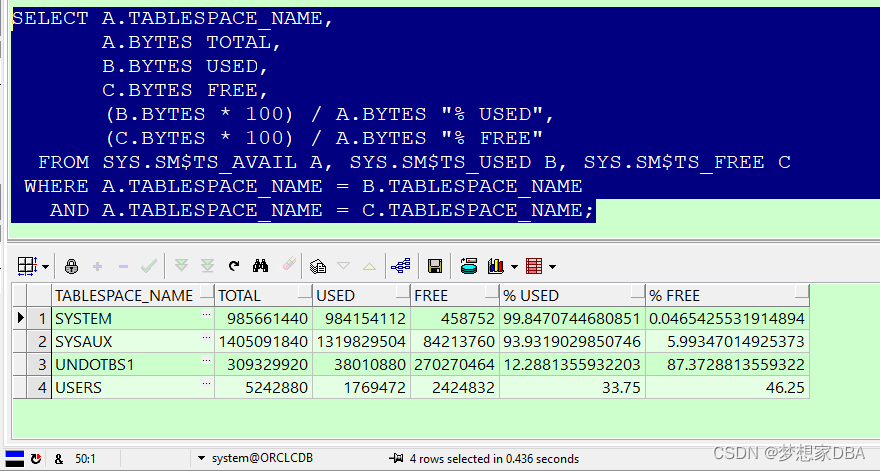Click the refresh query arrow icon
The height and width of the screenshot is (471, 880).
click(234, 266)
